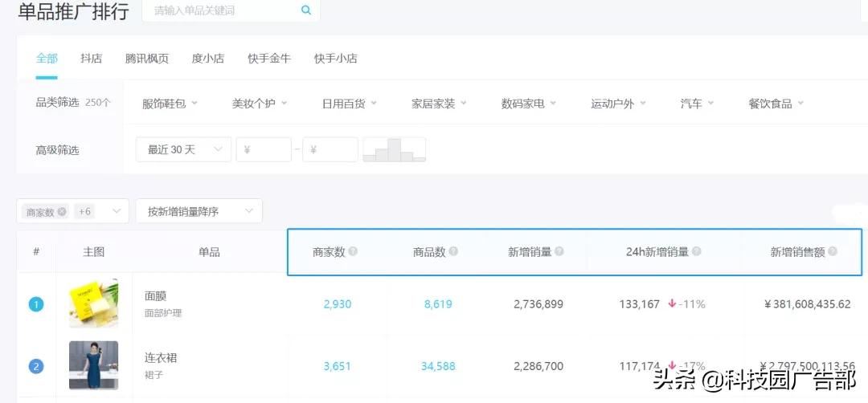Click the 面部护理 subcategory text
868x403 pixels.
[163, 313]
